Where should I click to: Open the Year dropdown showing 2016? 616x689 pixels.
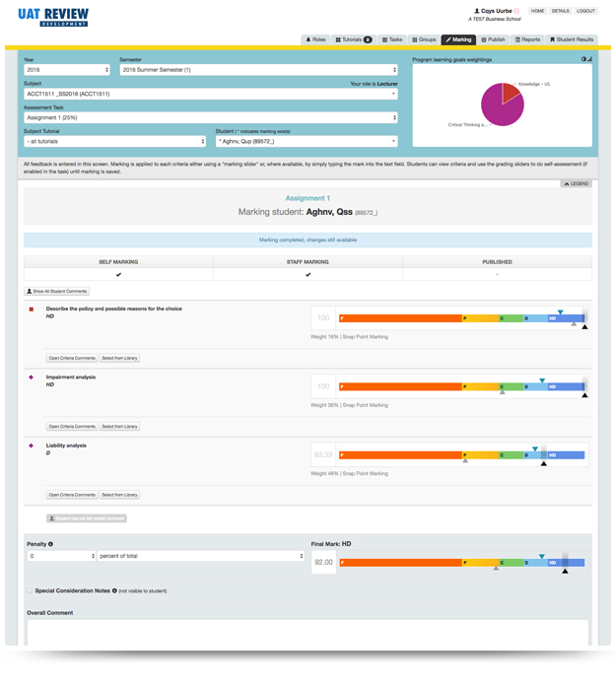point(66,70)
